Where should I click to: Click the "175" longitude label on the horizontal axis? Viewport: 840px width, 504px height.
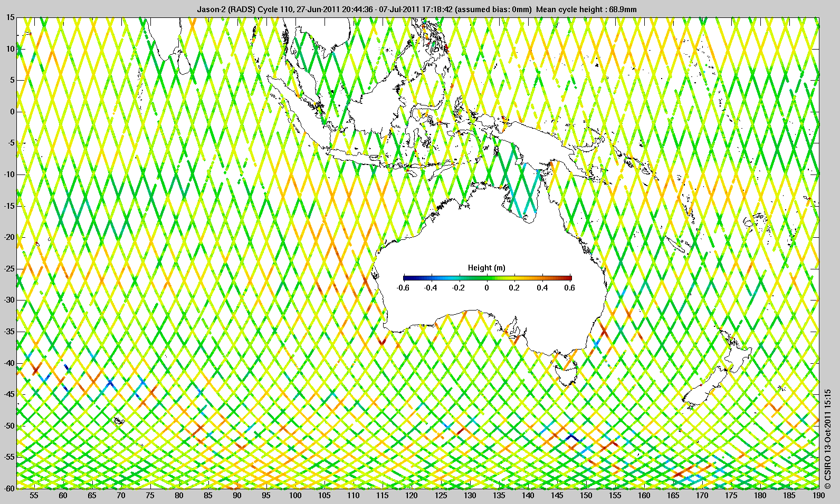[x=731, y=496]
